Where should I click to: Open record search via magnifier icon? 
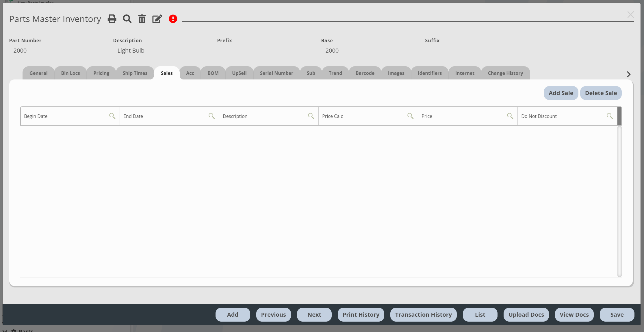click(127, 18)
